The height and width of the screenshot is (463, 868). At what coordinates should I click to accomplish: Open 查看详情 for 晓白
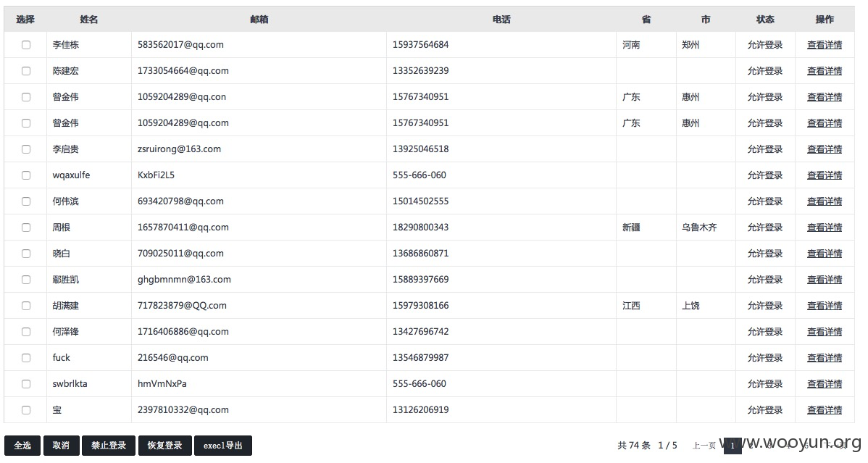click(x=825, y=253)
